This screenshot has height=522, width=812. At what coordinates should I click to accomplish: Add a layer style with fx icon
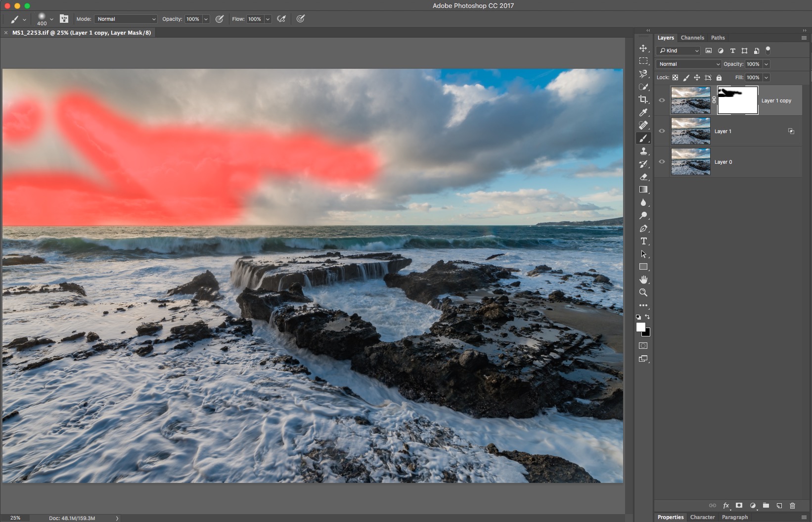(x=726, y=505)
